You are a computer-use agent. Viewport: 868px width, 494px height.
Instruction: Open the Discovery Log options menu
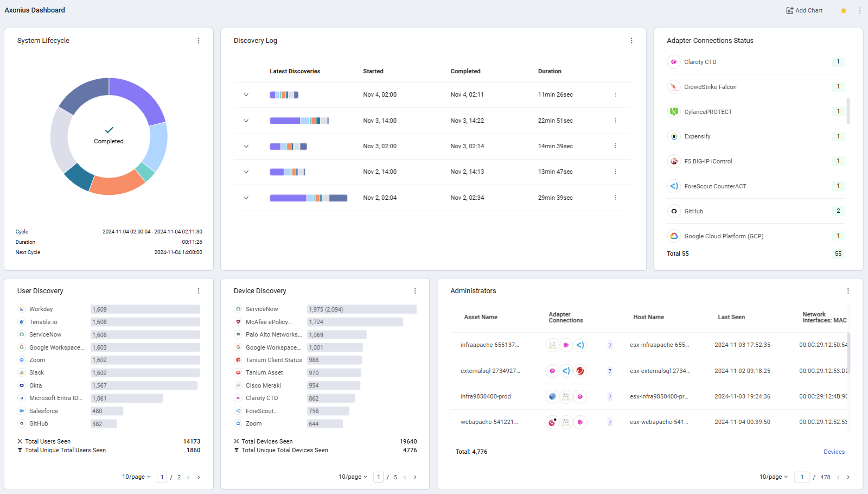pyautogui.click(x=631, y=41)
